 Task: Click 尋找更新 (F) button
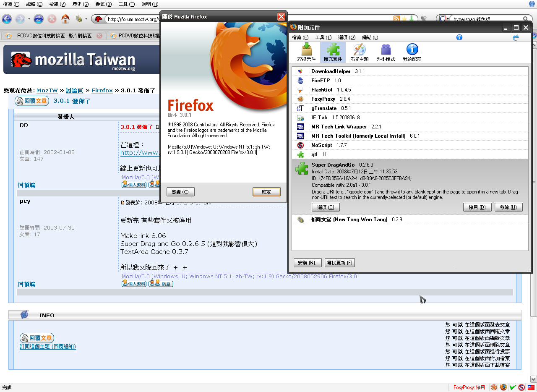click(339, 263)
